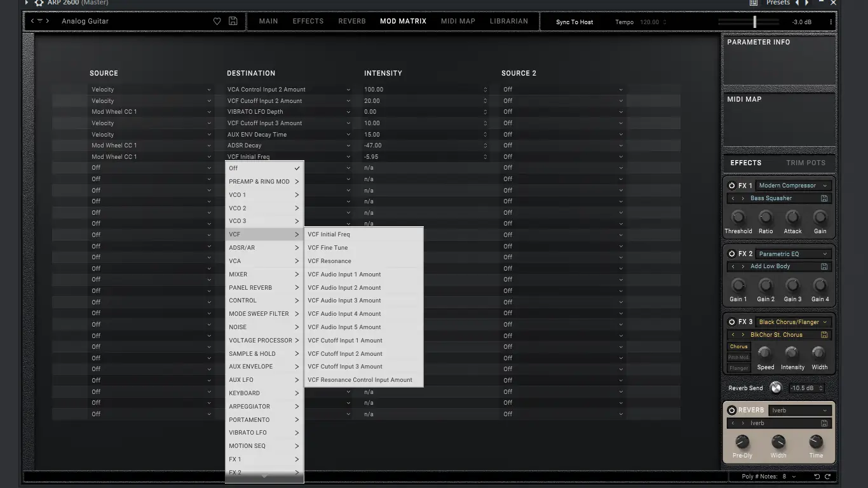Save the FX 1 Bass Squasher preset

pyautogui.click(x=824, y=198)
